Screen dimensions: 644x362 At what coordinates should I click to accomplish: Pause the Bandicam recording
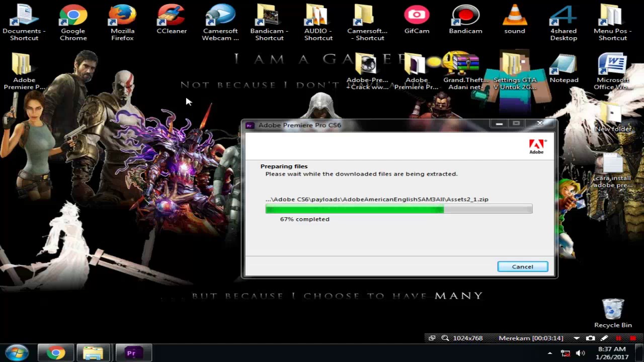tap(618, 338)
